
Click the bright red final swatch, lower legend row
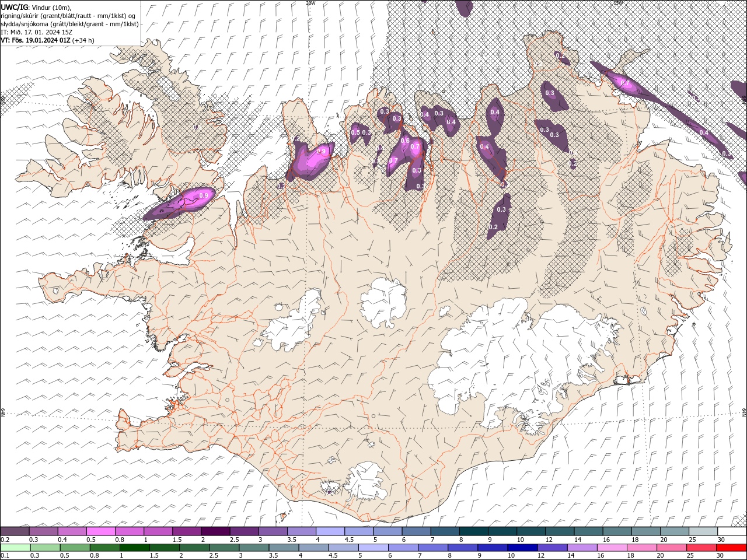pos(732,548)
